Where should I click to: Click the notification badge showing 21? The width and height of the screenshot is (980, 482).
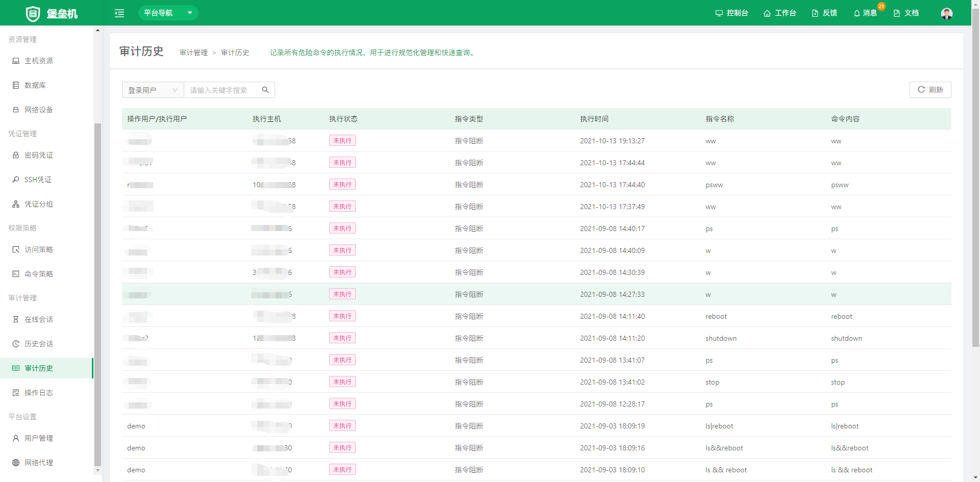pos(881,6)
